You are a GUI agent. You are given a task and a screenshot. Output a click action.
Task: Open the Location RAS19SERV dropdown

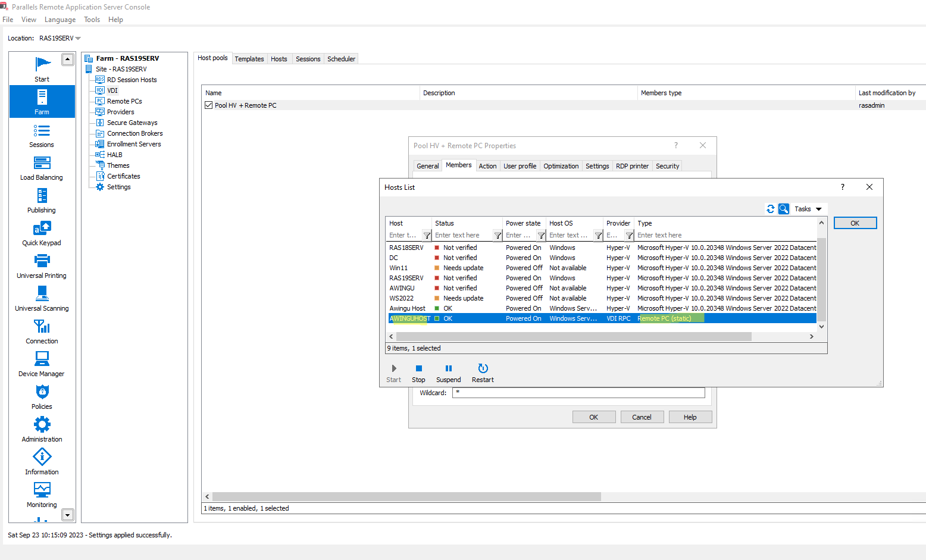60,38
